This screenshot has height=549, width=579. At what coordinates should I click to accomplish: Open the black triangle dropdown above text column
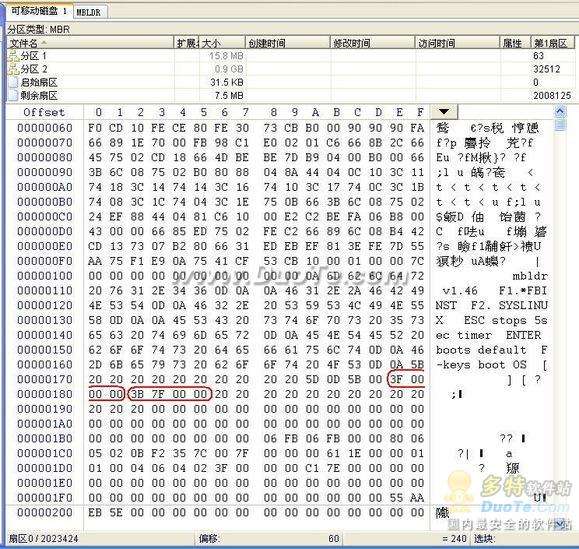tap(444, 111)
